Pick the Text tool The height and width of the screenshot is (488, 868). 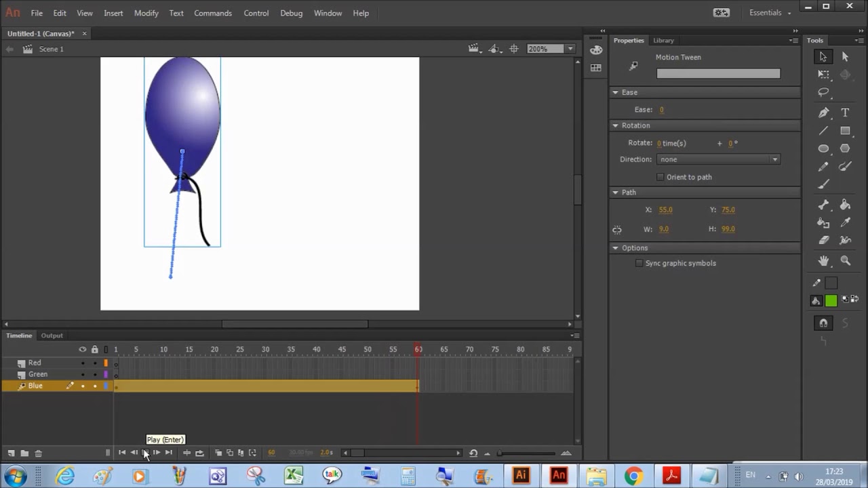pyautogui.click(x=845, y=113)
